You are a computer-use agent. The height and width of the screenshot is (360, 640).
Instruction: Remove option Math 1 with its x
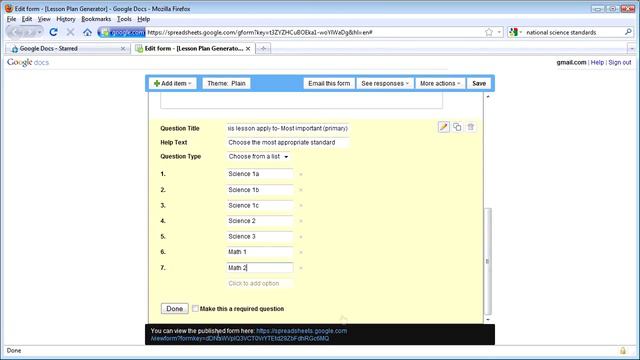[301, 252]
